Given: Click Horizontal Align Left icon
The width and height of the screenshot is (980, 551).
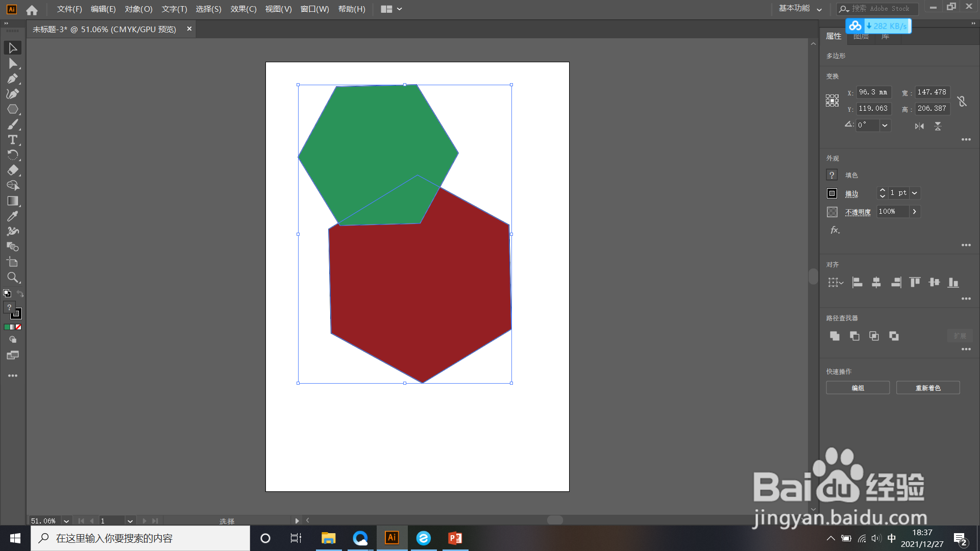Looking at the screenshot, I should (857, 282).
